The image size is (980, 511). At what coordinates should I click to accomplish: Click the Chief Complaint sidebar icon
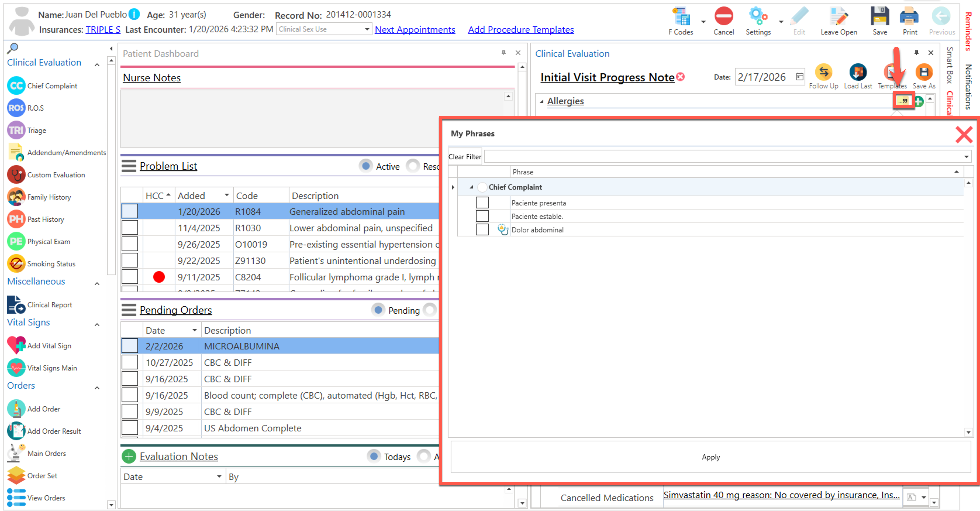(x=16, y=86)
